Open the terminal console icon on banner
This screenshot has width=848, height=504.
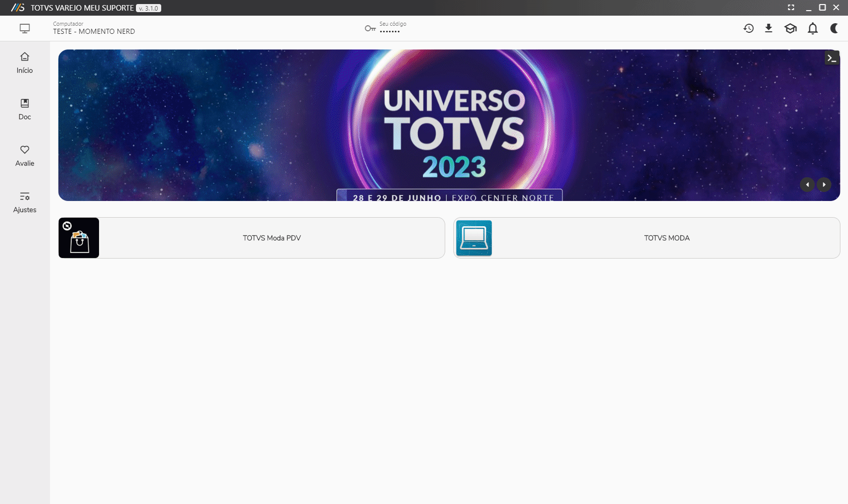[832, 58]
